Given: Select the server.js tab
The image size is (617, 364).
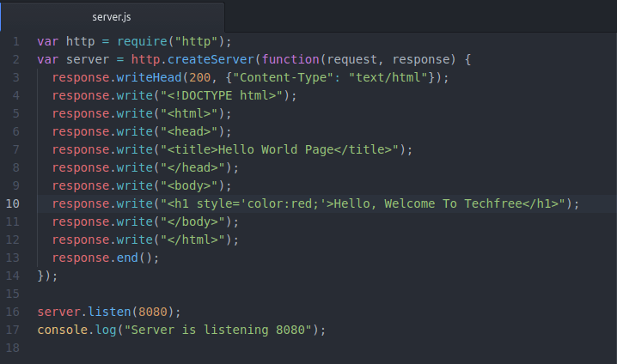Looking at the screenshot, I should click(x=113, y=17).
